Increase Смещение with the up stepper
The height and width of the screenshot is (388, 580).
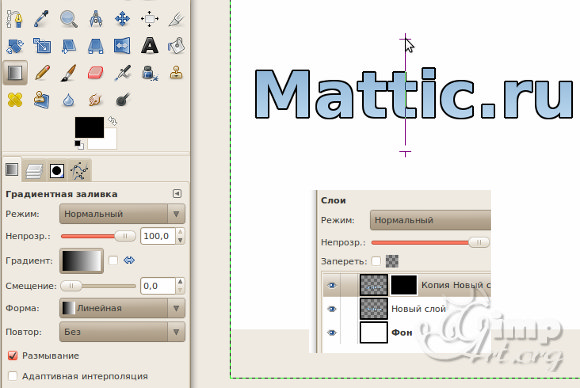[180, 282]
